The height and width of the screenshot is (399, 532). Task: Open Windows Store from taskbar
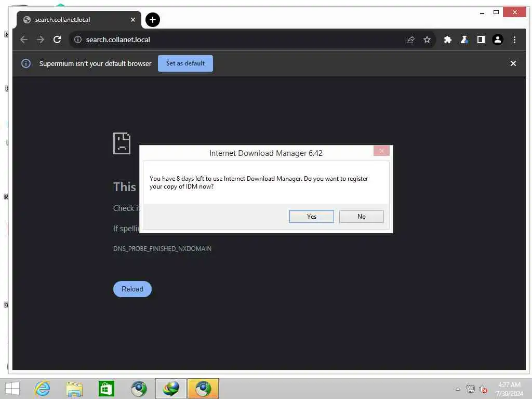click(x=106, y=389)
